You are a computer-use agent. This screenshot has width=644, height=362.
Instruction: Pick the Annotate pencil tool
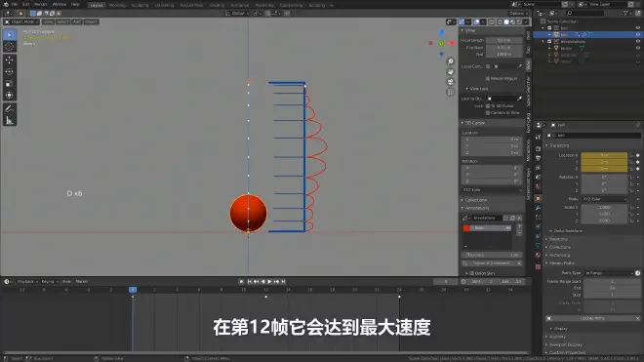(x=10, y=109)
